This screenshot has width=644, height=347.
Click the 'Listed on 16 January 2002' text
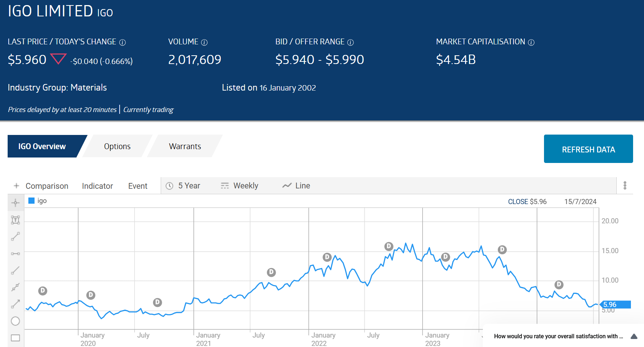tap(269, 88)
